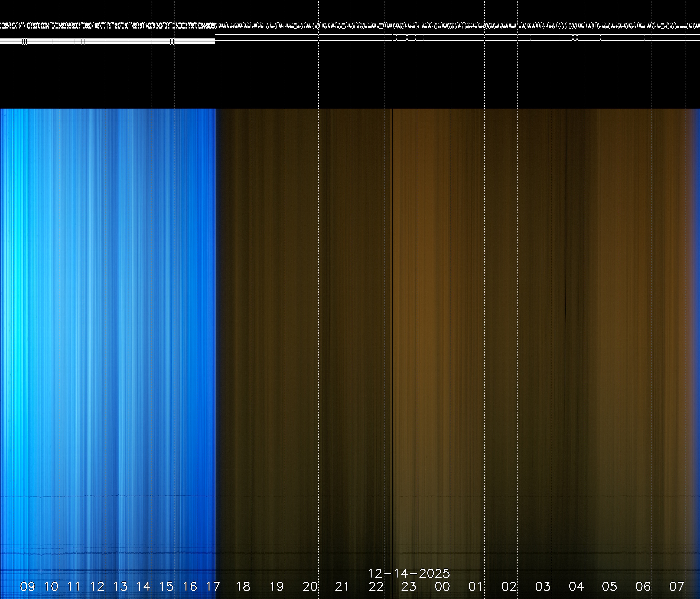
Task: Click the 07 hour label
Action: pos(677,587)
